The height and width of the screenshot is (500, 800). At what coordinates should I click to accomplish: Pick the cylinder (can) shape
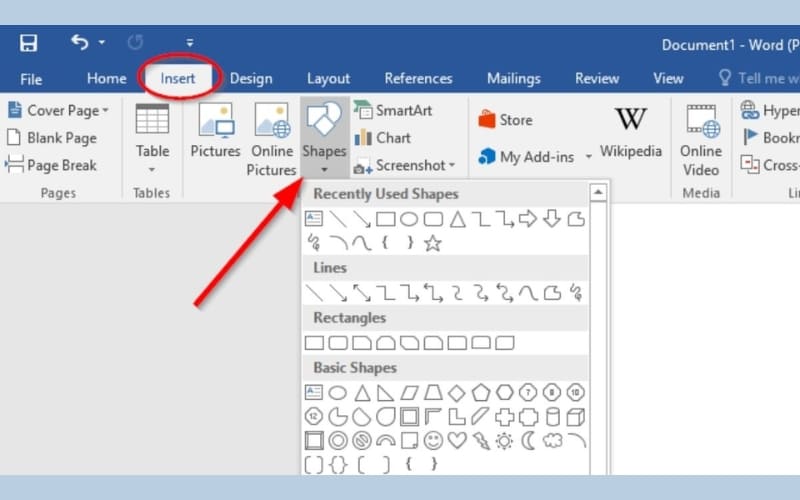point(553,417)
